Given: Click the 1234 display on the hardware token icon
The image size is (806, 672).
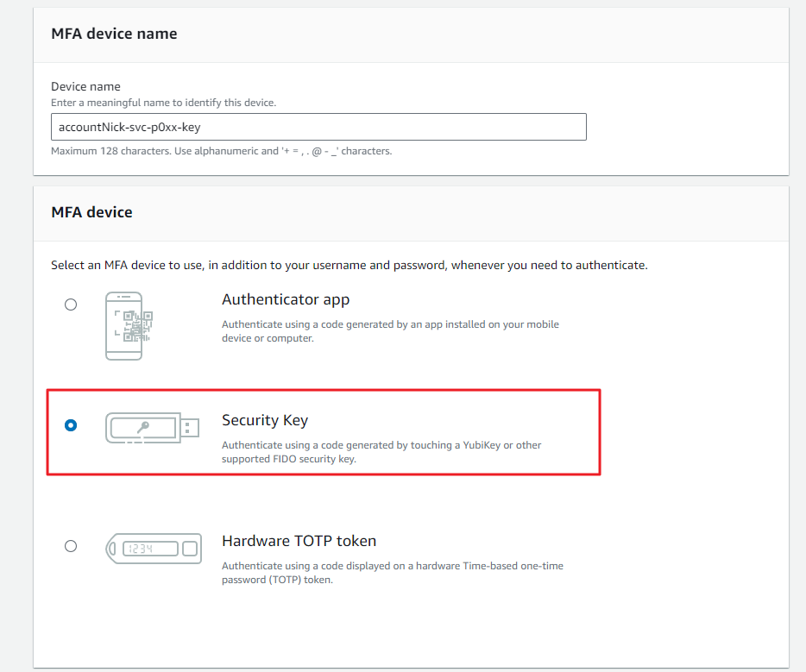Looking at the screenshot, I should point(151,549).
